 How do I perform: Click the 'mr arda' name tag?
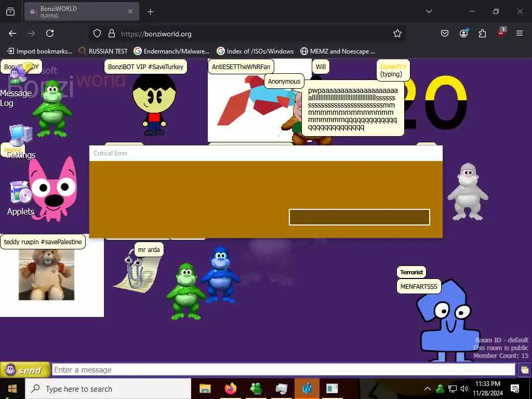tap(149, 250)
